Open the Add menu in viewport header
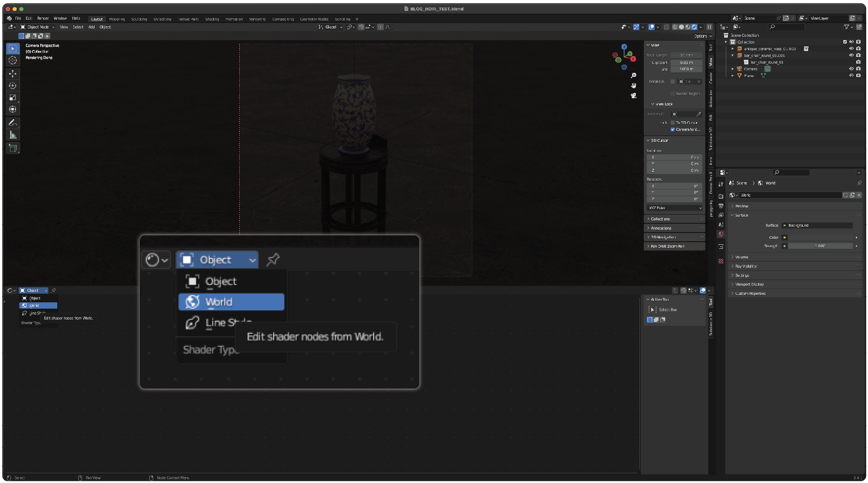This screenshot has width=868, height=483. (x=92, y=27)
